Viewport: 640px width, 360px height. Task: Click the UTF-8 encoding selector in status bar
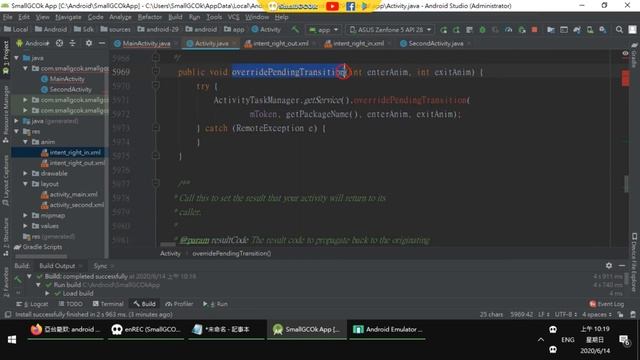click(565, 315)
